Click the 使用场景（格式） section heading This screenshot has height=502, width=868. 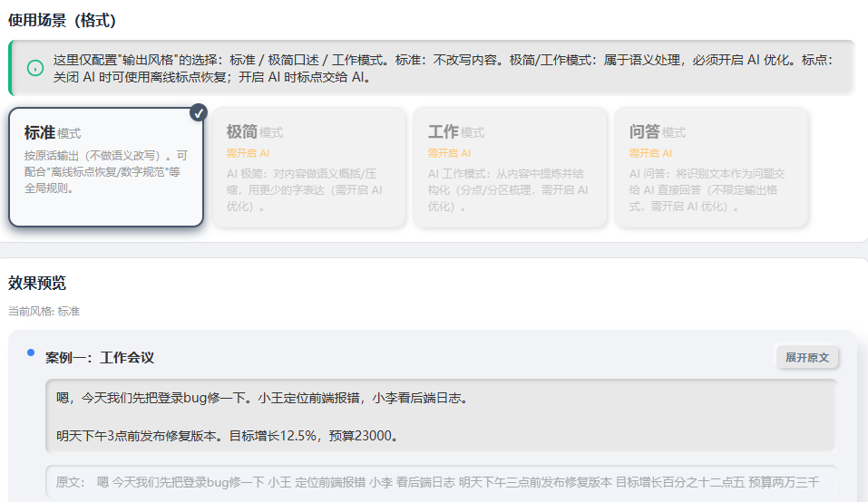coord(62,20)
